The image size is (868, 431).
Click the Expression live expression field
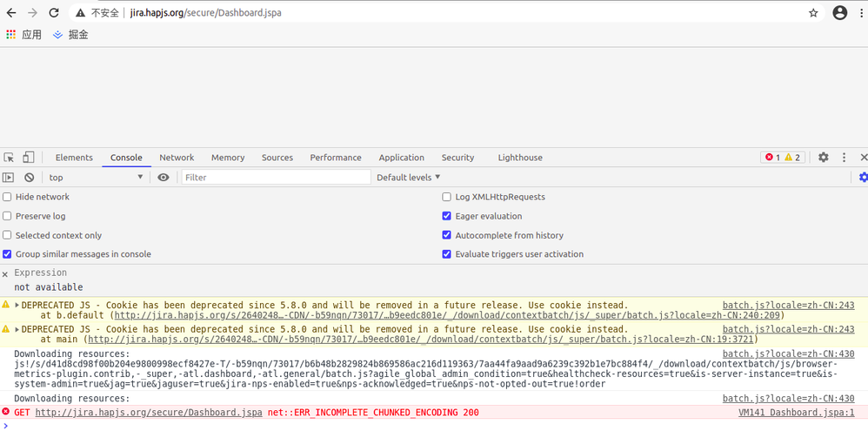pyautogui.click(x=40, y=273)
